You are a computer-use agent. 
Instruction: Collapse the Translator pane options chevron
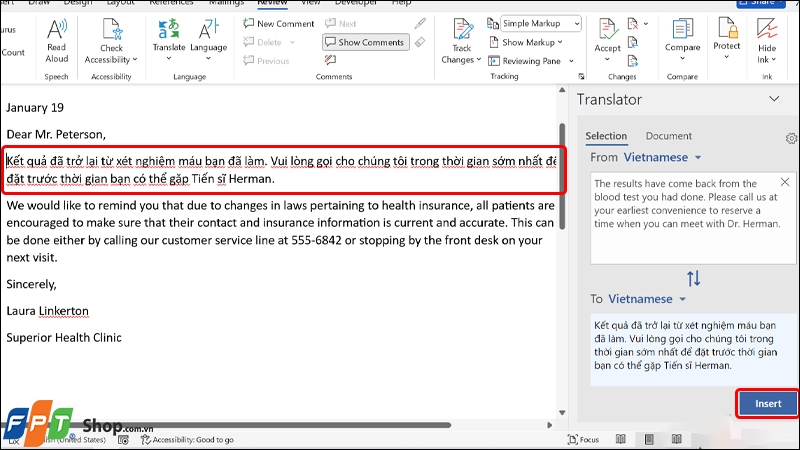click(x=774, y=98)
